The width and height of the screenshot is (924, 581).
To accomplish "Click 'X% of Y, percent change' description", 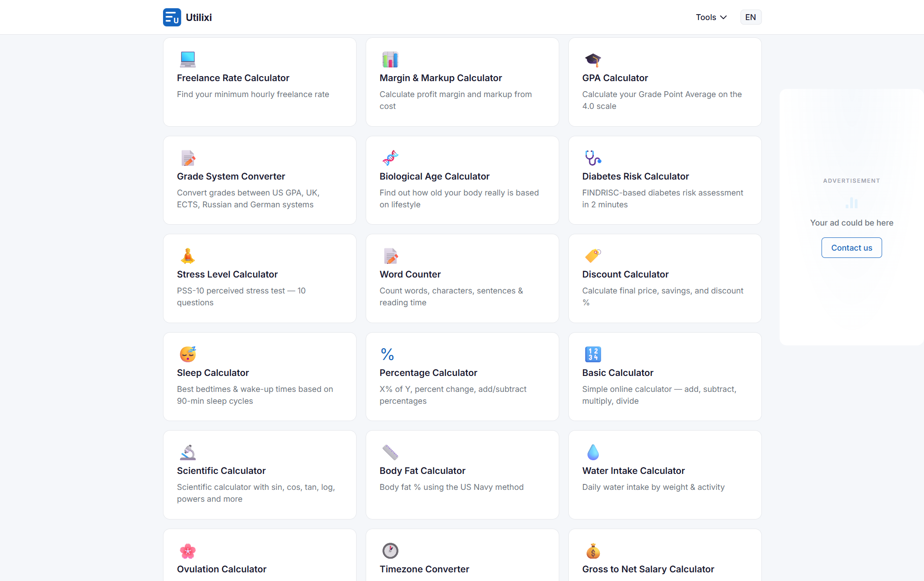I will 453,395.
